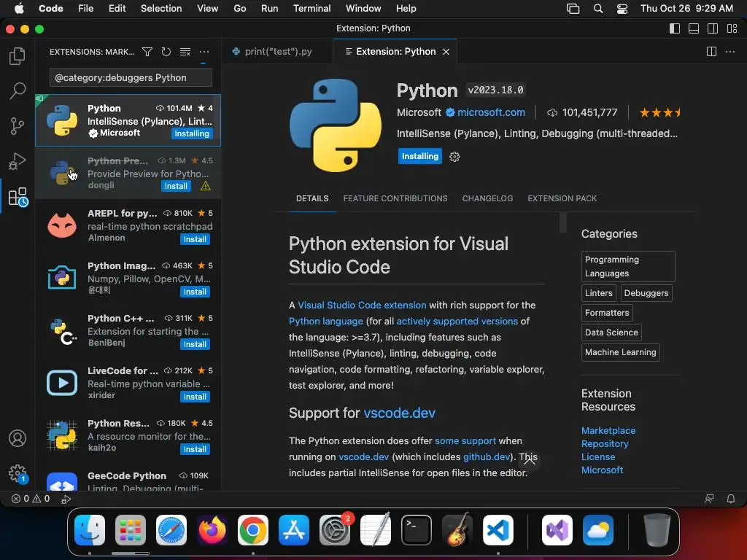
Task: Switch to FEATURE CONTRIBUTIONS tab
Action: pyautogui.click(x=395, y=198)
